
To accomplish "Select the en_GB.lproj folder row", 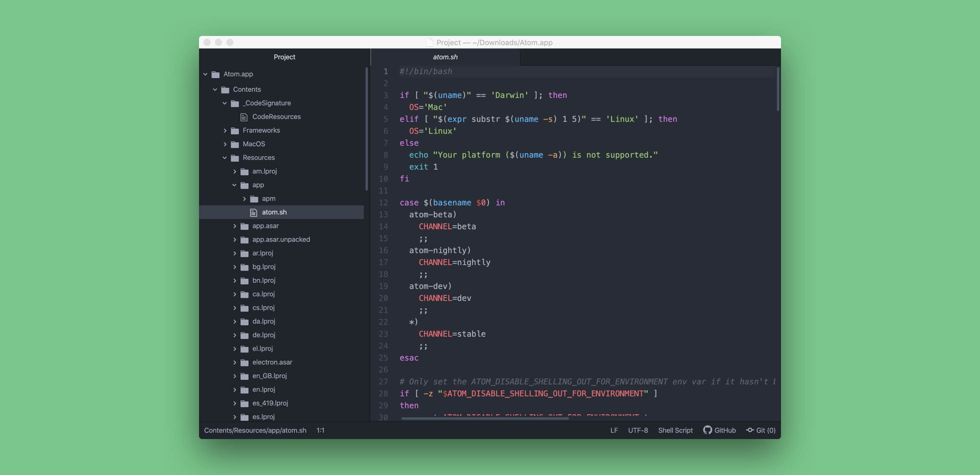I will pos(281,376).
